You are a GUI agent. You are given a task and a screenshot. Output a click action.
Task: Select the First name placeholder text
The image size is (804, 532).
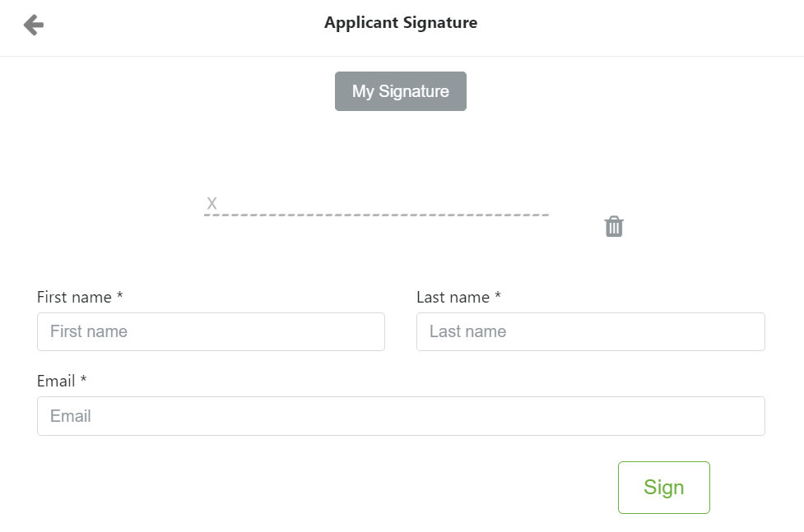click(x=89, y=331)
